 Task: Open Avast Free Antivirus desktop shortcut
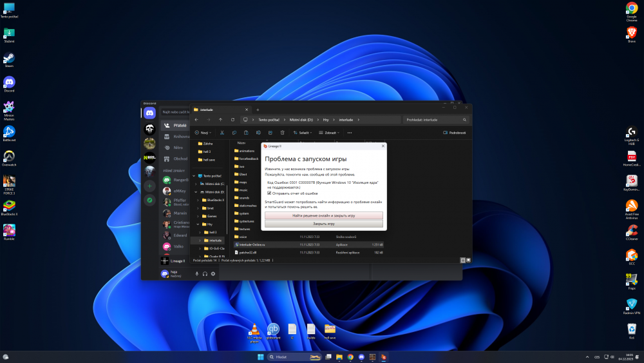[632, 210]
